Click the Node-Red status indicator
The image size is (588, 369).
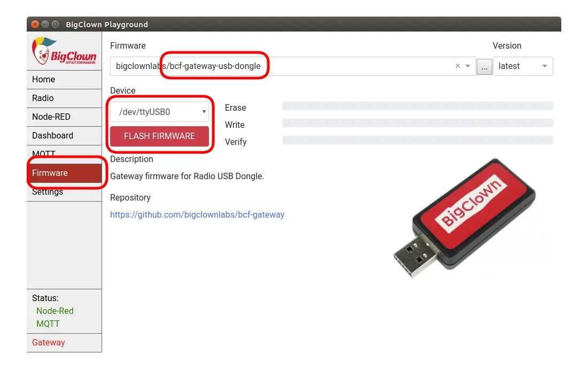(55, 311)
